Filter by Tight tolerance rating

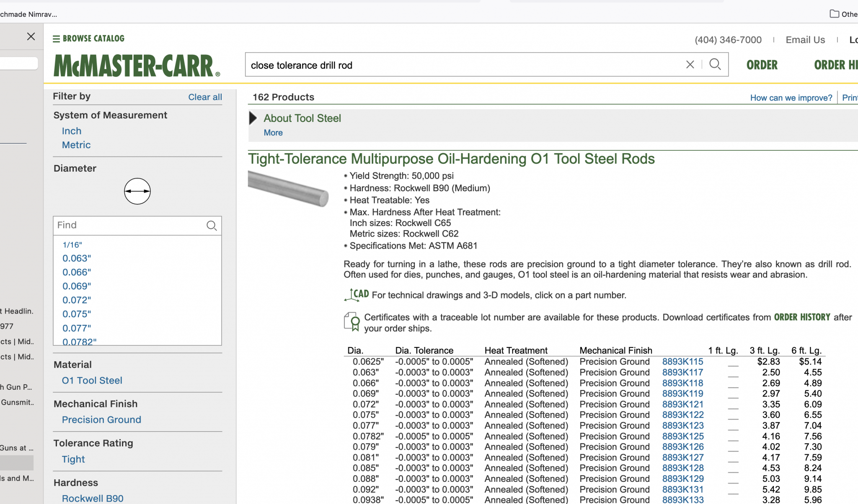point(73,459)
